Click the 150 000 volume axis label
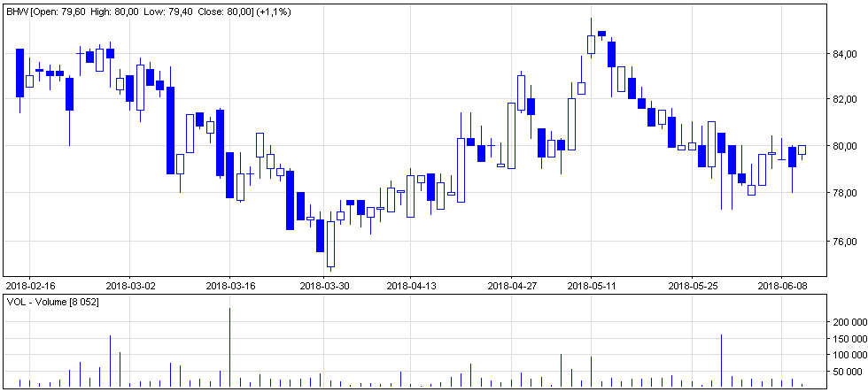Screen dimensions: 868x392 click(x=849, y=338)
